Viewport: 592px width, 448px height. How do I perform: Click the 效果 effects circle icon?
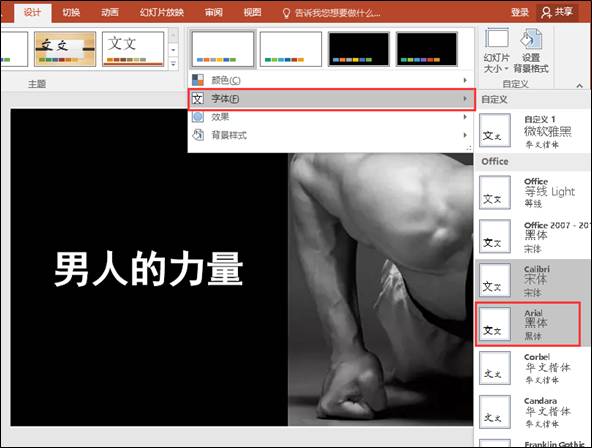pos(198,117)
